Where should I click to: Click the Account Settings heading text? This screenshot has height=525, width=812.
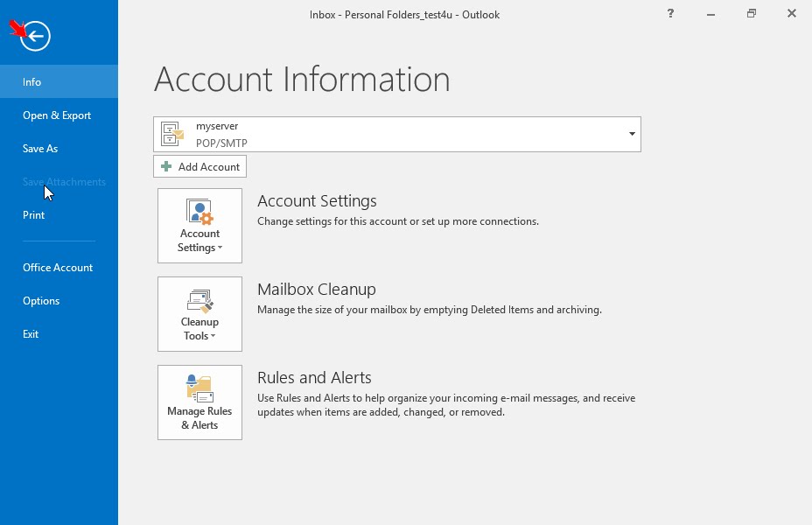click(x=317, y=201)
